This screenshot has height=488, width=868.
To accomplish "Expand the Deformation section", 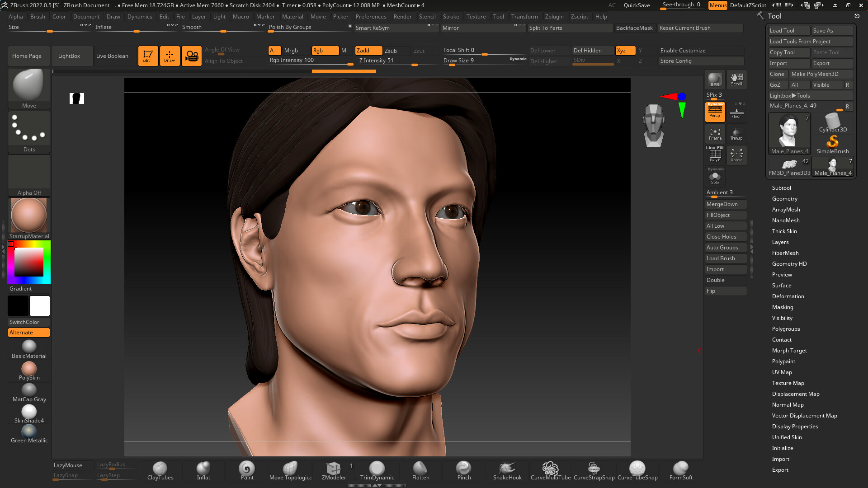I will (x=788, y=296).
